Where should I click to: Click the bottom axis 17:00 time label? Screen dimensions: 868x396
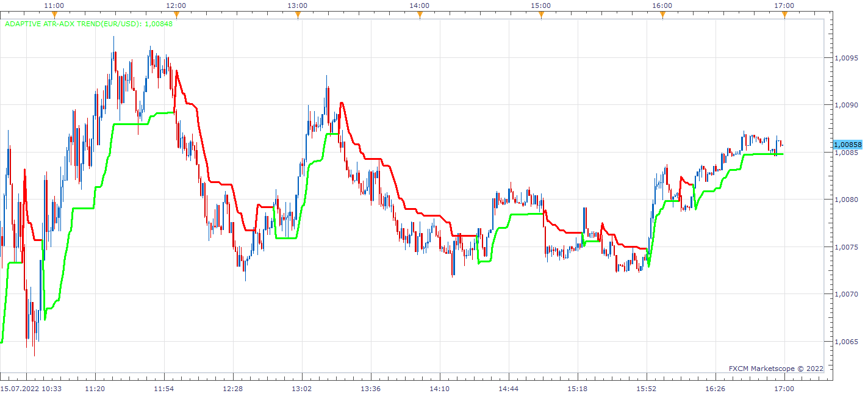pyautogui.click(x=784, y=388)
